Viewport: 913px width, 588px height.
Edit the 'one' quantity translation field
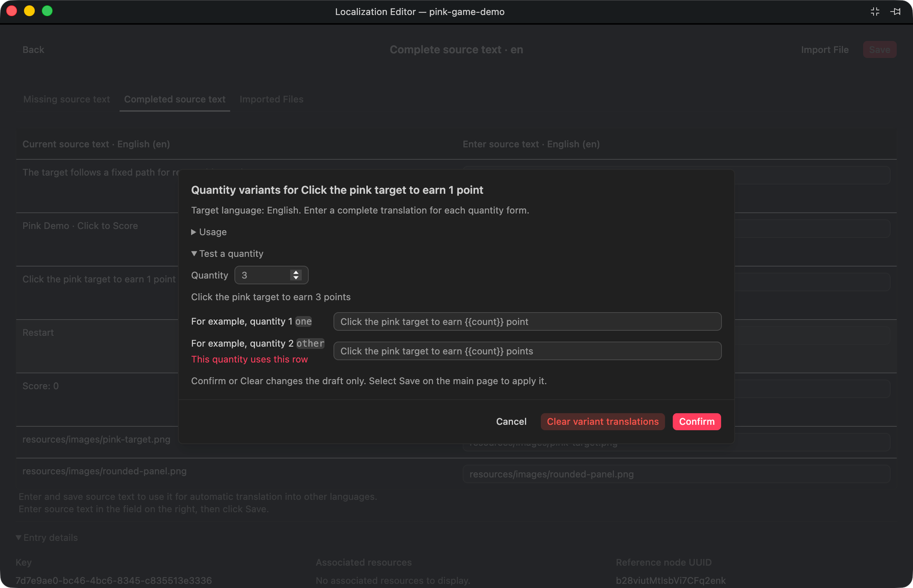(528, 322)
